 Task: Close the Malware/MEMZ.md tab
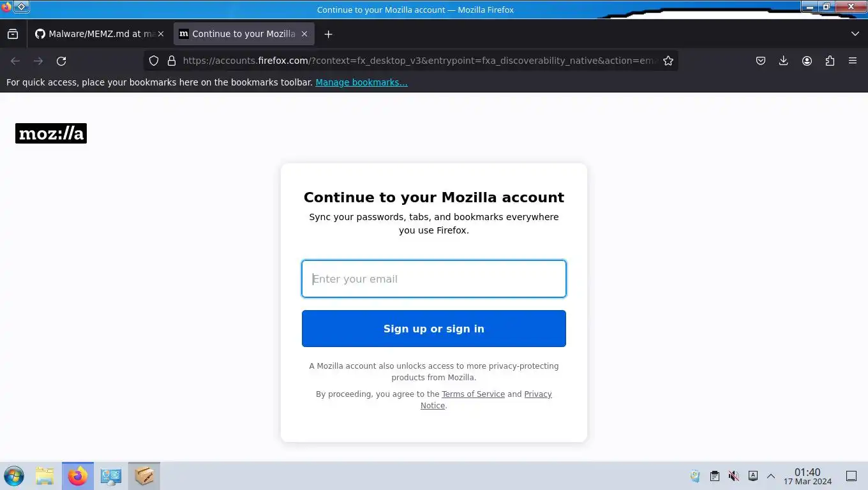tap(161, 34)
